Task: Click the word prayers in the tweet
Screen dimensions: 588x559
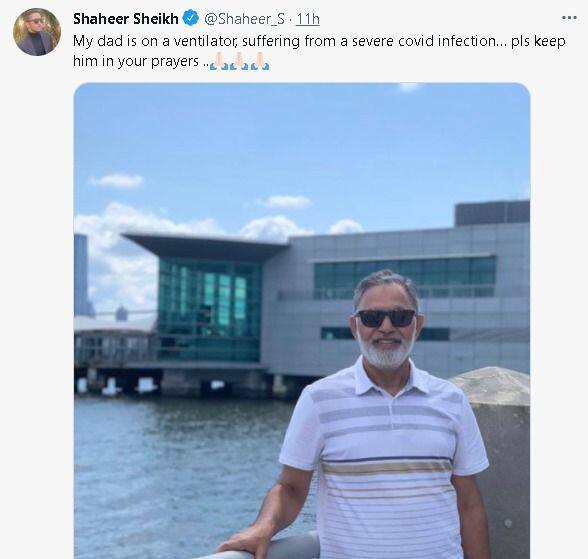Action: [x=174, y=61]
